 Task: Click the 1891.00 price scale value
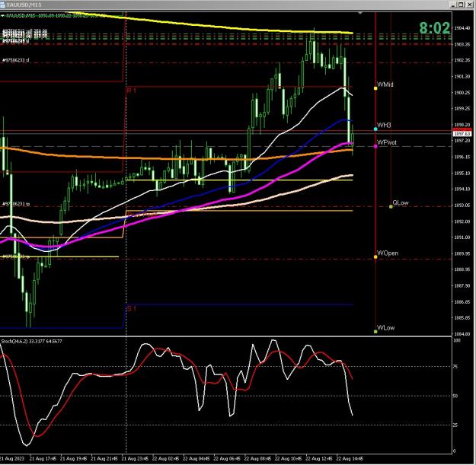tap(462, 237)
